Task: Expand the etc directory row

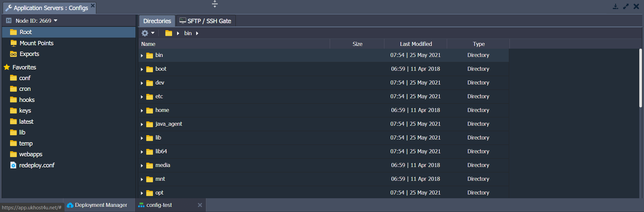Action: 142,97
